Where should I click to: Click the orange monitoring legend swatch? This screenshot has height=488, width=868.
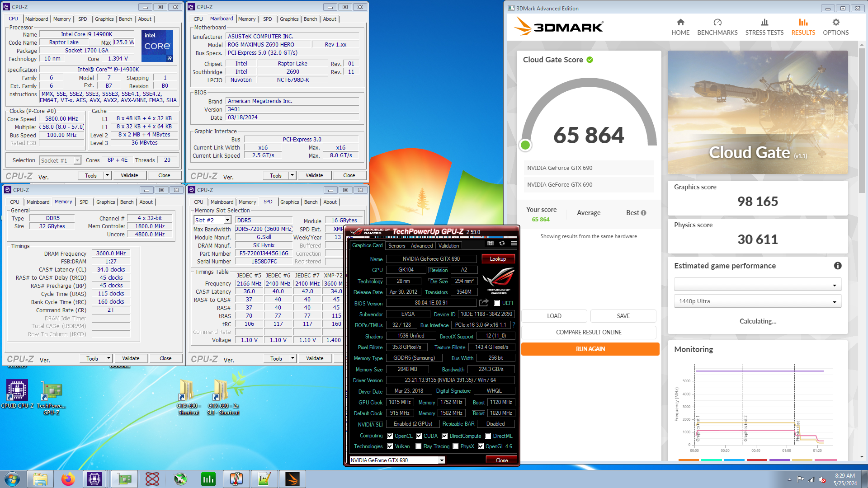689,460
